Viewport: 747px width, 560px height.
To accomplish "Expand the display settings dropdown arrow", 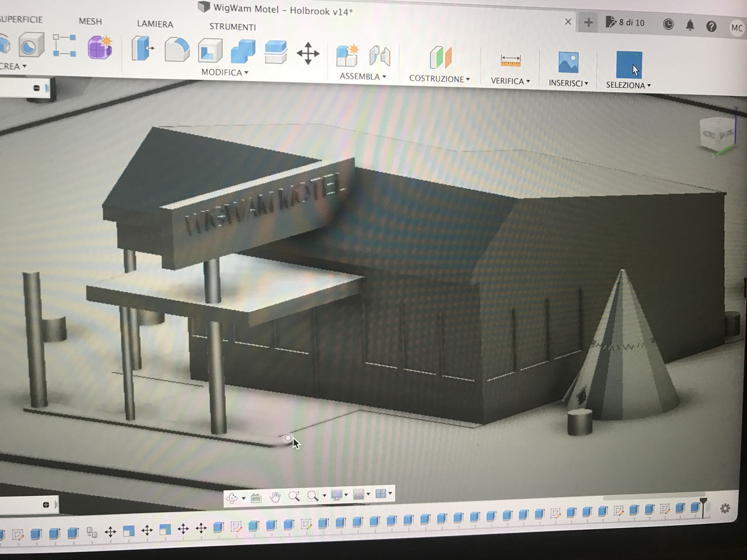I will tap(347, 496).
